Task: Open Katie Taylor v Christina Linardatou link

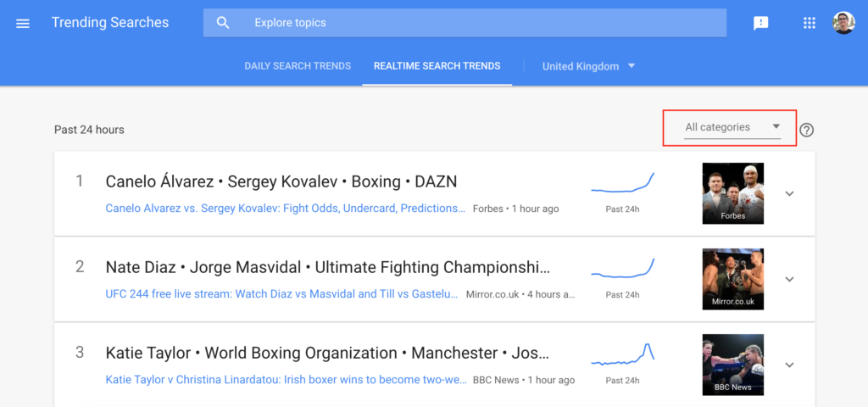Action: [286, 380]
